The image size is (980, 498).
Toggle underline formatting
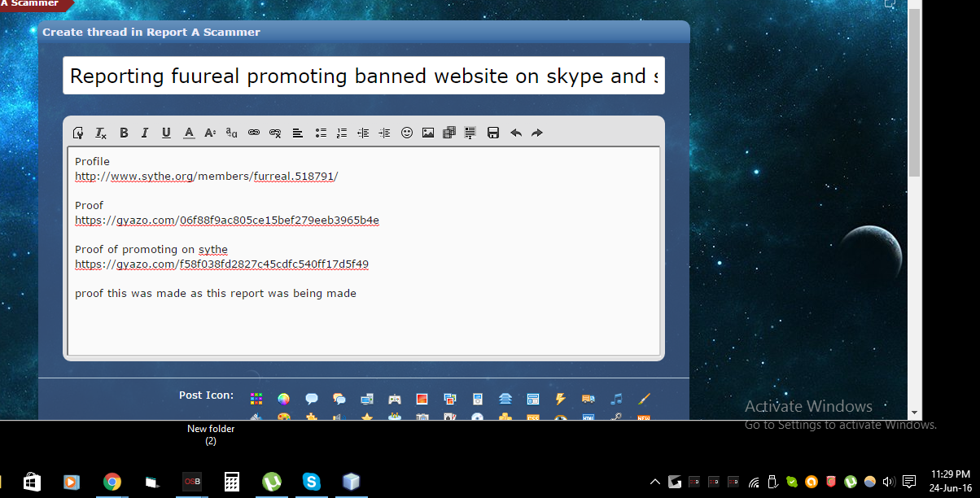166,133
